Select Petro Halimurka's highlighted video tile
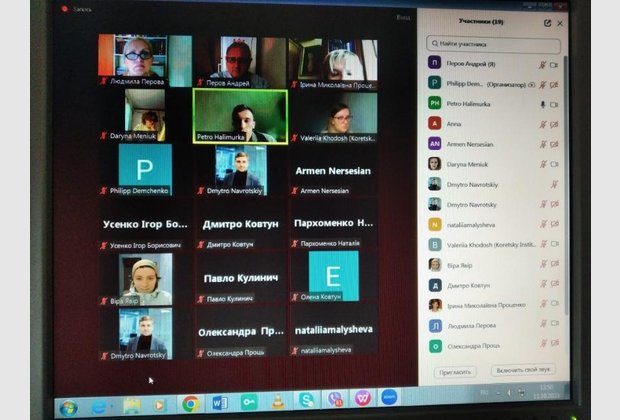Screen dimensions: 620x420 point(239,116)
